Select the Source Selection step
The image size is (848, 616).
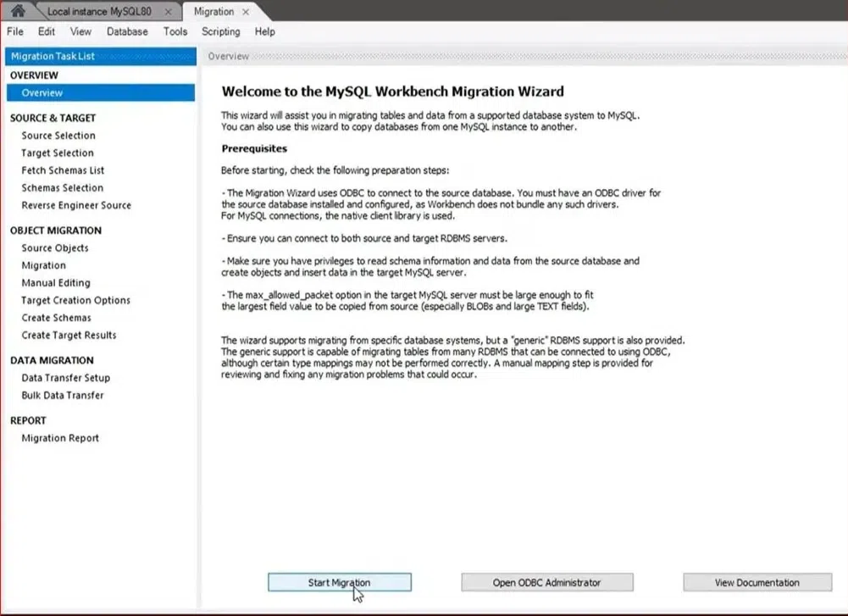(58, 136)
